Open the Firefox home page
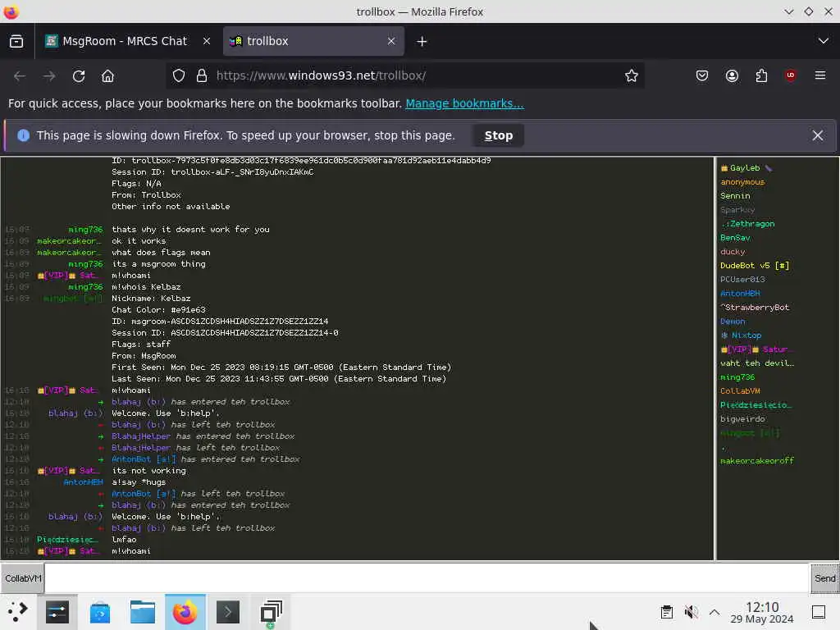 (x=107, y=76)
